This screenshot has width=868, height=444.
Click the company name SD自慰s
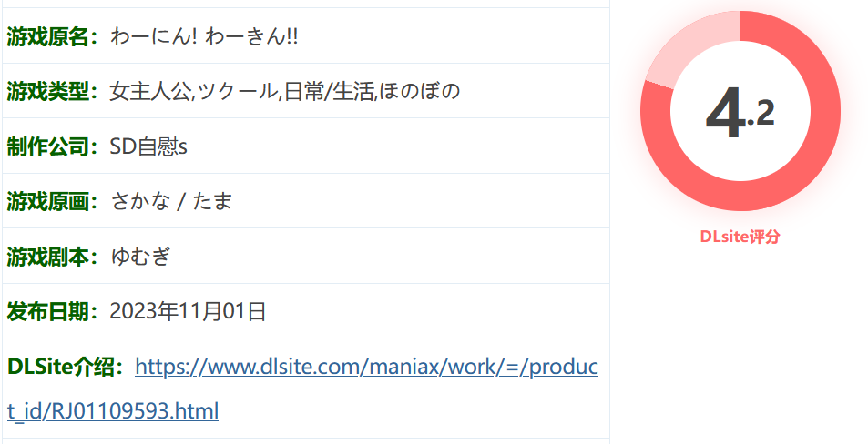148,146
